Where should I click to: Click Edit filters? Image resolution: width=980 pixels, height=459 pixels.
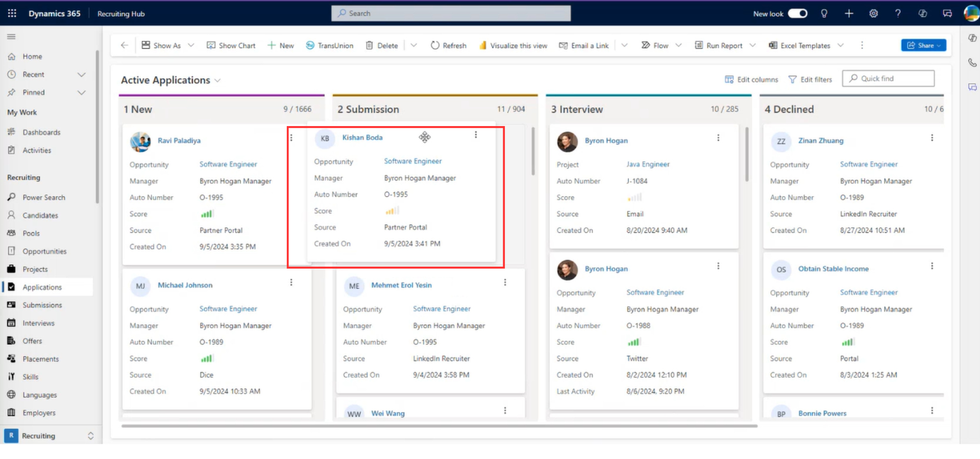pos(810,80)
